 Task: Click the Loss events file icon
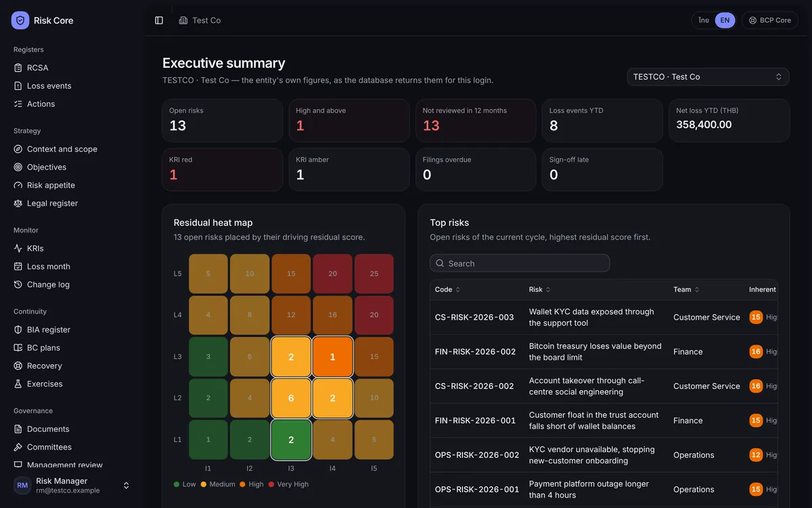tap(18, 86)
